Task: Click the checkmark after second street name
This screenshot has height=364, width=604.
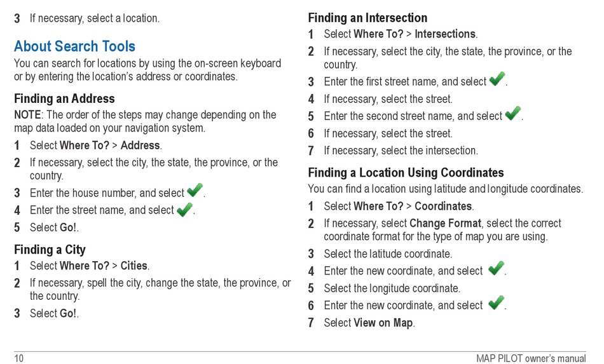Action: point(512,113)
